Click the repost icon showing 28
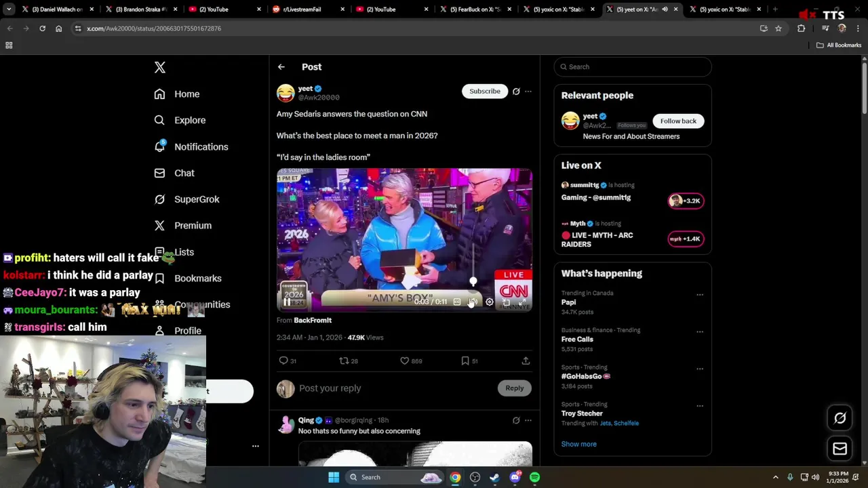The width and height of the screenshot is (868, 488). pyautogui.click(x=344, y=361)
